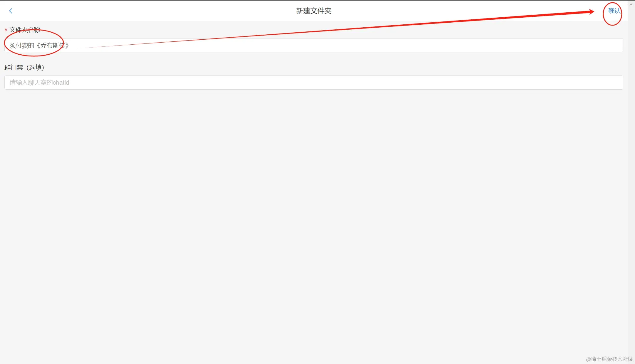The height and width of the screenshot is (364, 635).
Task: Confirm folder creation with 确认
Action: pyautogui.click(x=614, y=11)
